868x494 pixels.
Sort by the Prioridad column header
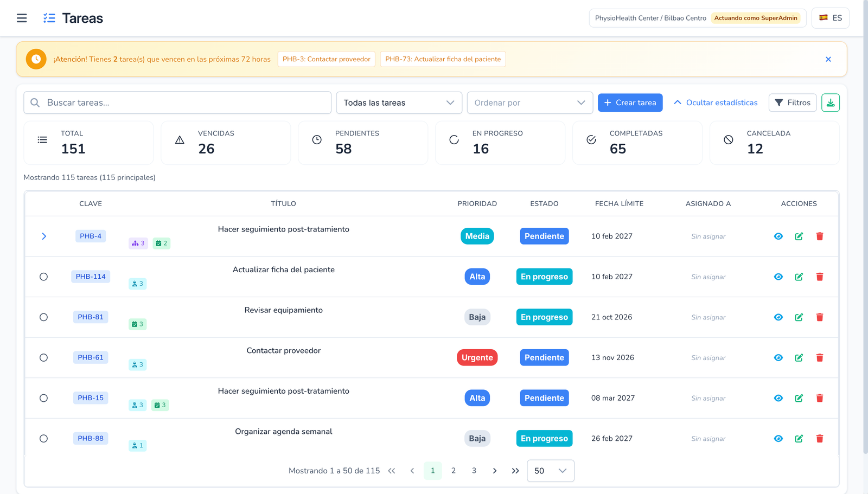(477, 204)
